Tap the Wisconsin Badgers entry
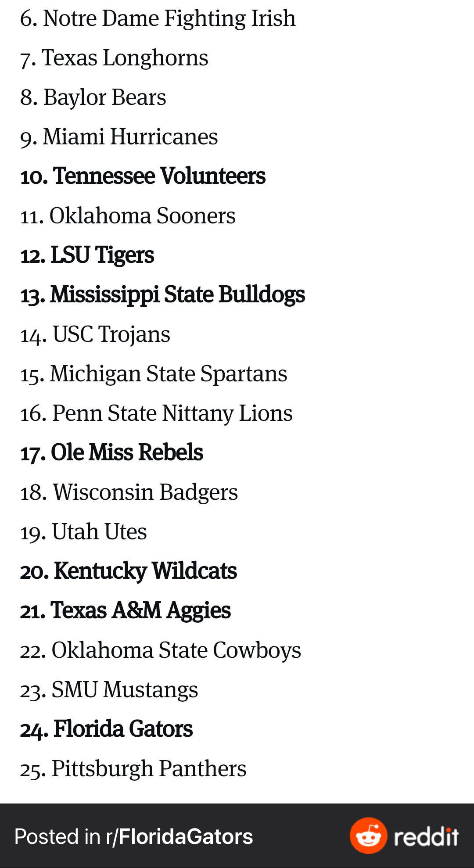 [x=129, y=492]
